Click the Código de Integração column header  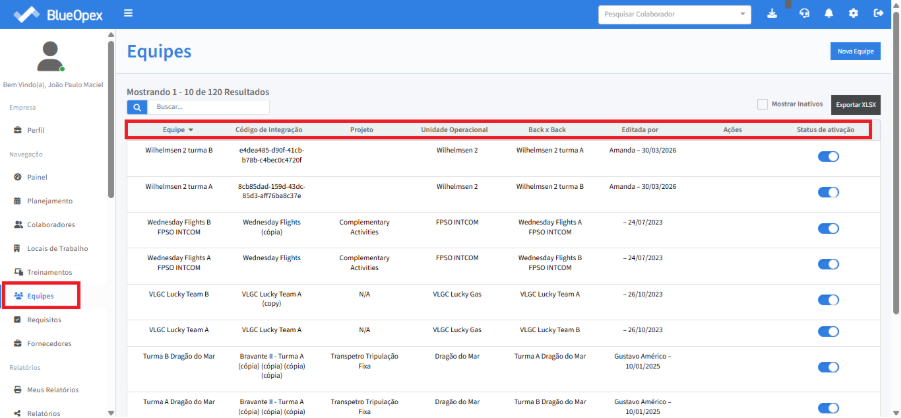(x=269, y=130)
